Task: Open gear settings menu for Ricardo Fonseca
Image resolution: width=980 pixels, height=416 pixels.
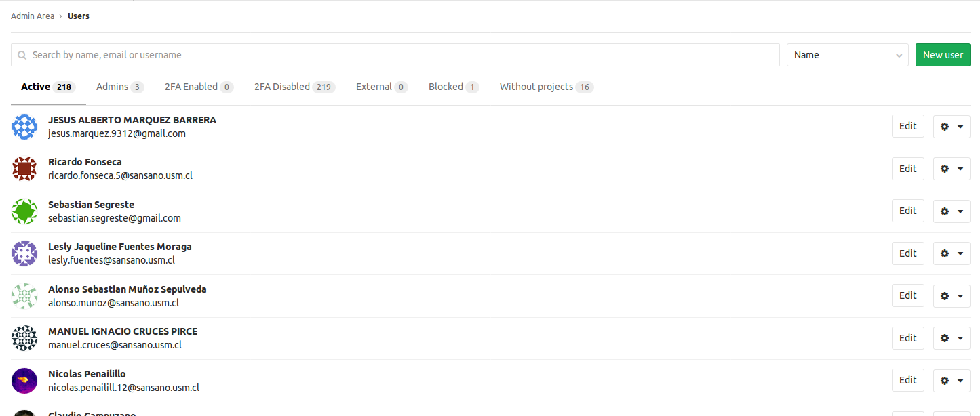Action: (x=952, y=169)
